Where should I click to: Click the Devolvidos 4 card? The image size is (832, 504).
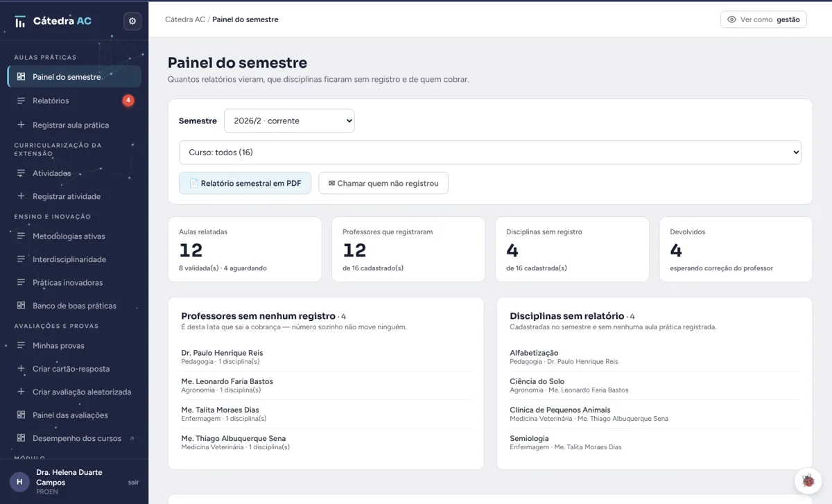[x=736, y=250]
